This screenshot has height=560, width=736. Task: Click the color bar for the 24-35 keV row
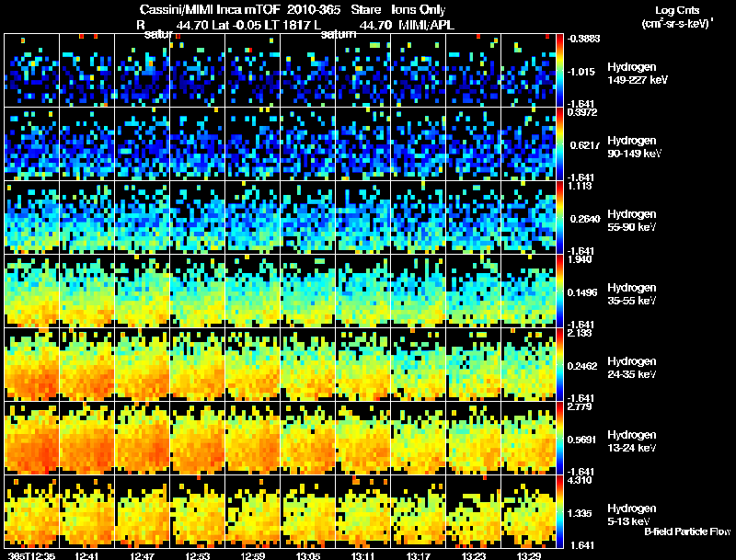(559, 365)
